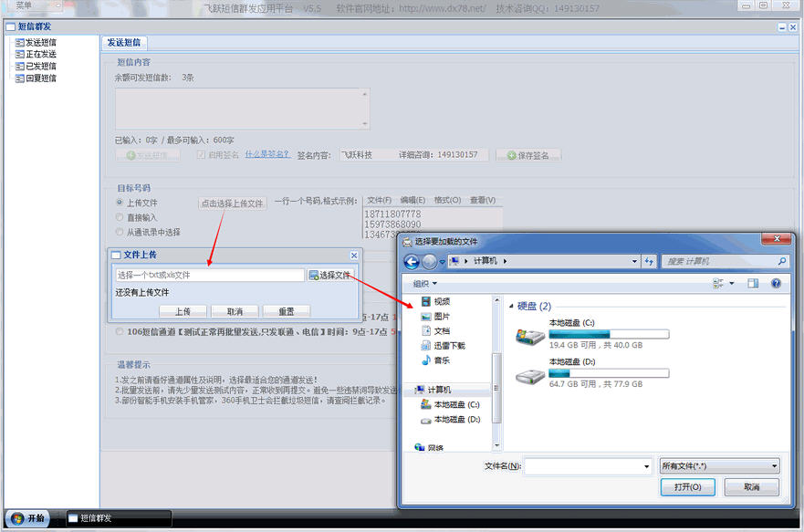
Task: Open 格式(O) menu in sample notepad
Action: [x=447, y=200]
